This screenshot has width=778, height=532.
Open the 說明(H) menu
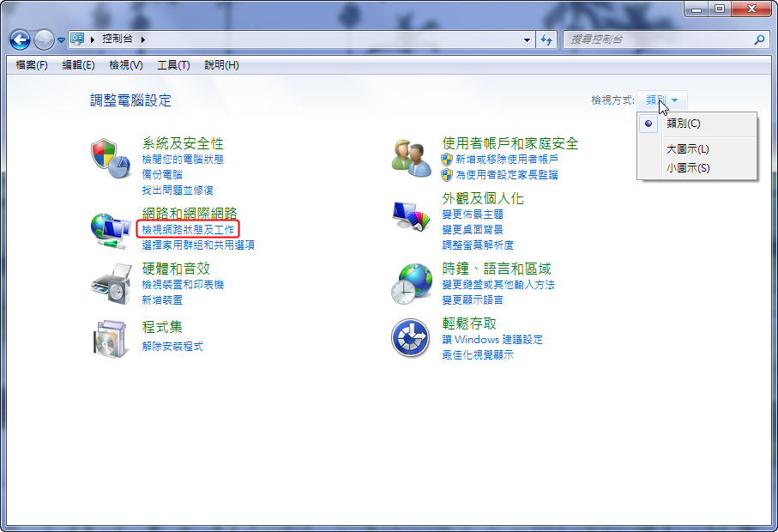pos(222,65)
